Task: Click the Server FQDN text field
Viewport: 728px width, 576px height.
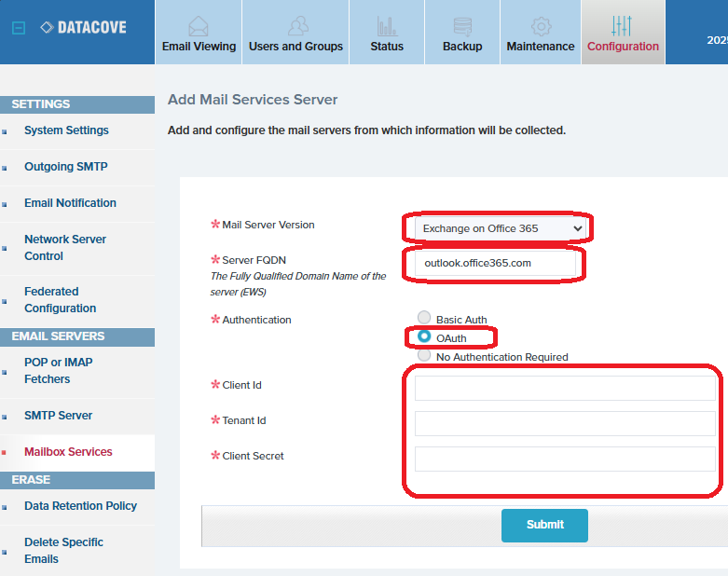Action: pyautogui.click(x=494, y=264)
